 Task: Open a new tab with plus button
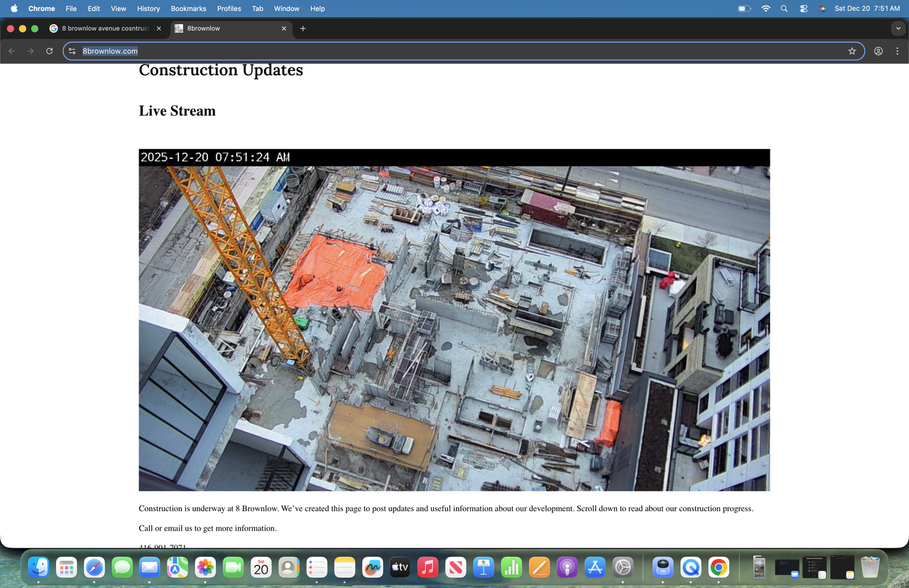[303, 28]
